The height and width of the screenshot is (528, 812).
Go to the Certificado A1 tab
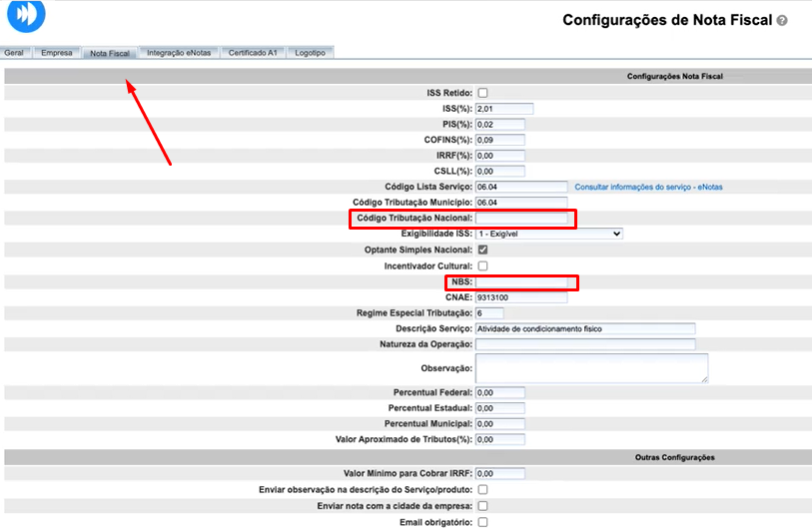(x=252, y=52)
